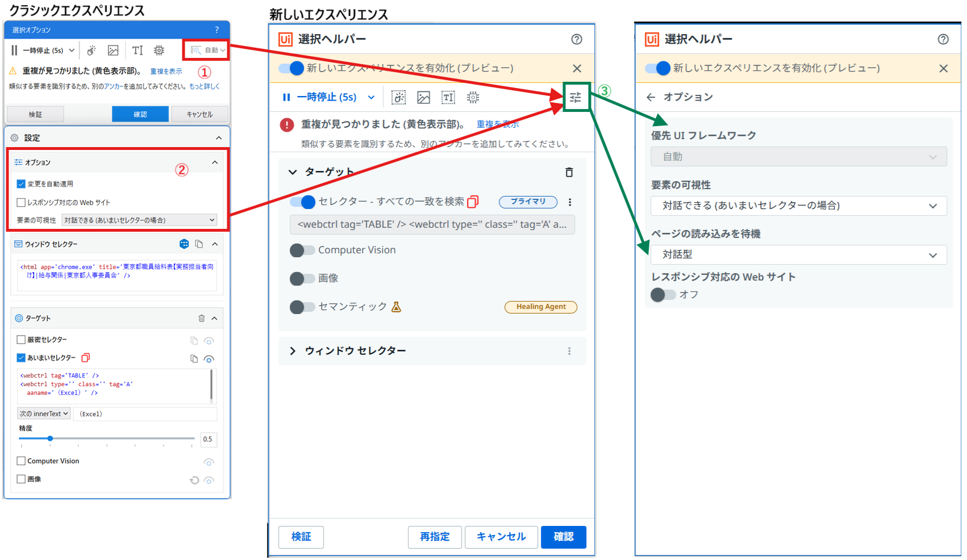Check Computer Vision checkbox in classic panel
Screen dimensions: 967x560
tap(21, 461)
